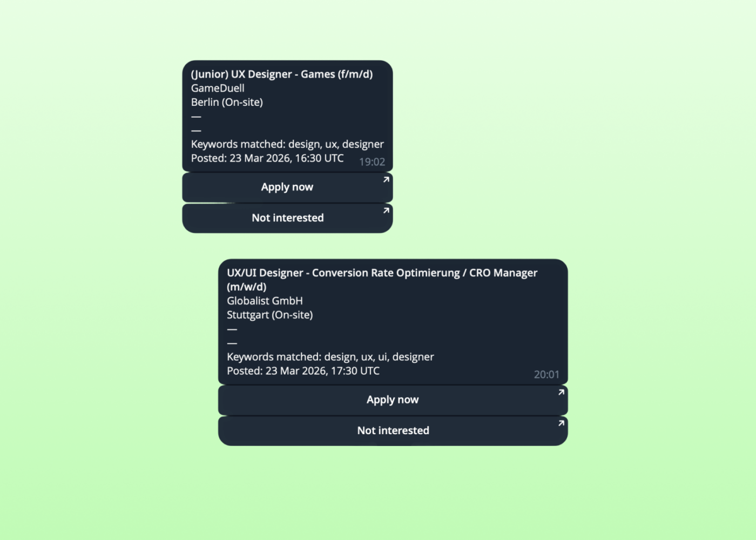Click Keywords matched line in Globalist message

tap(330, 357)
